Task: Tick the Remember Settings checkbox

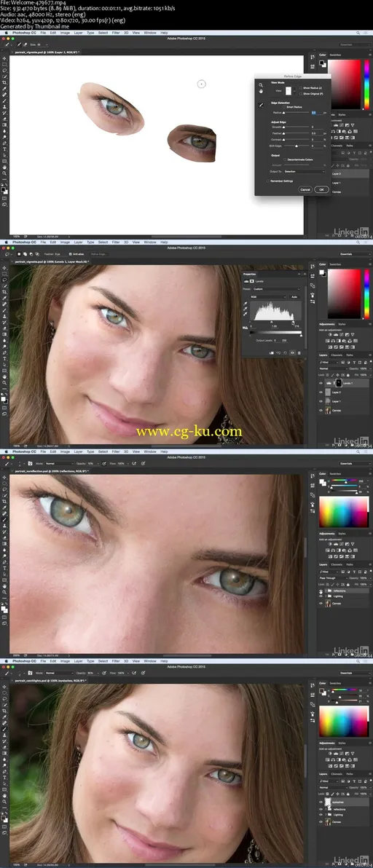Action: (x=267, y=181)
